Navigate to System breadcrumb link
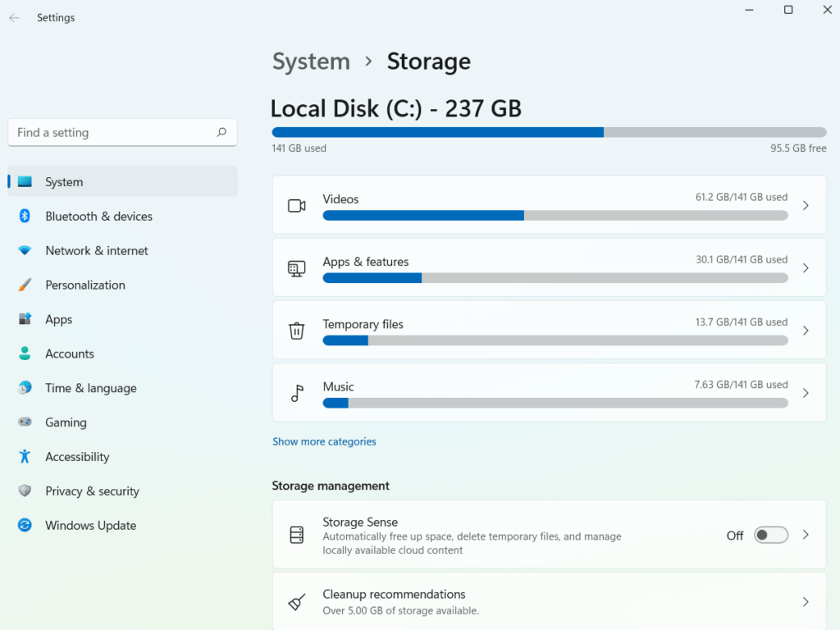The width and height of the screenshot is (840, 630). point(311,62)
